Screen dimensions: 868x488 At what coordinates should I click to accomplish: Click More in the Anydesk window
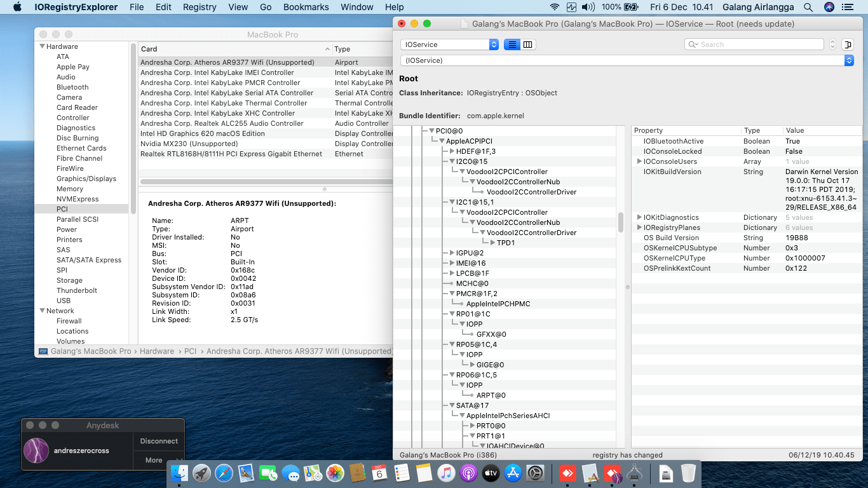point(158,460)
